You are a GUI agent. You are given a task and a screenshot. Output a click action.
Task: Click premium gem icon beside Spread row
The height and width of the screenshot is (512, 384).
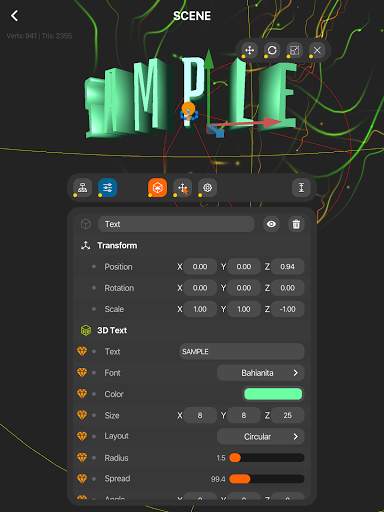pyautogui.click(x=82, y=479)
